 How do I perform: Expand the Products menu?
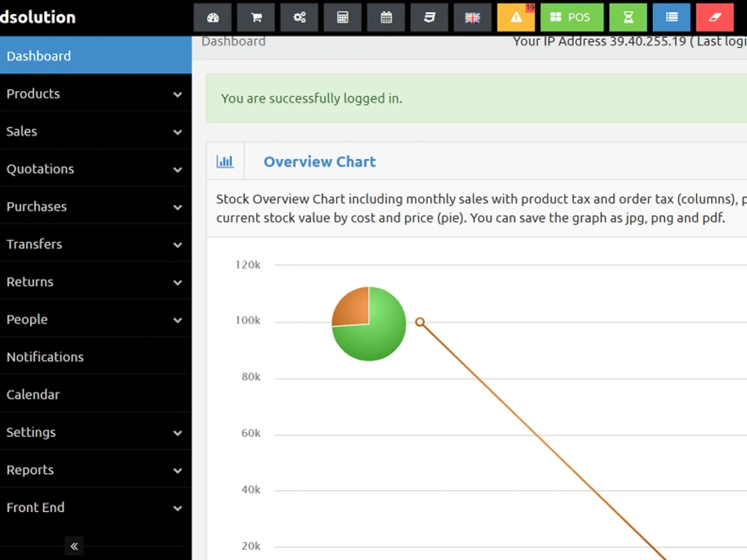96,93
